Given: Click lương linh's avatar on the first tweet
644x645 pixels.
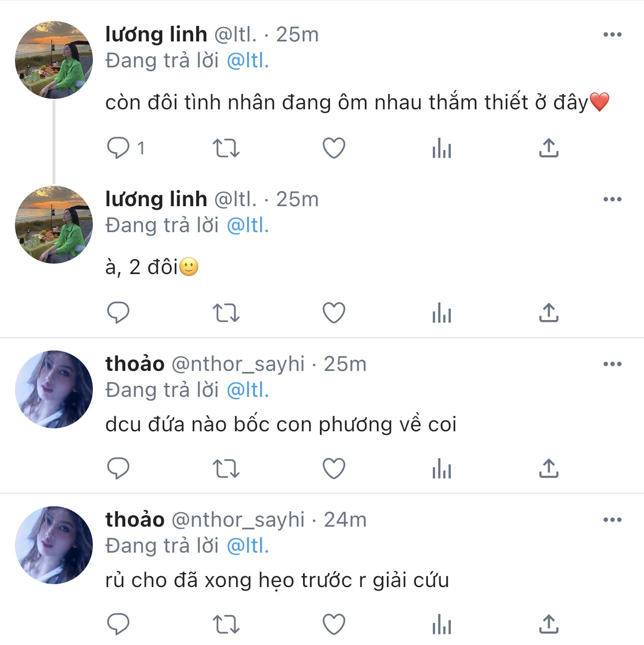Looking at the screenshot, I should (54, 60).
